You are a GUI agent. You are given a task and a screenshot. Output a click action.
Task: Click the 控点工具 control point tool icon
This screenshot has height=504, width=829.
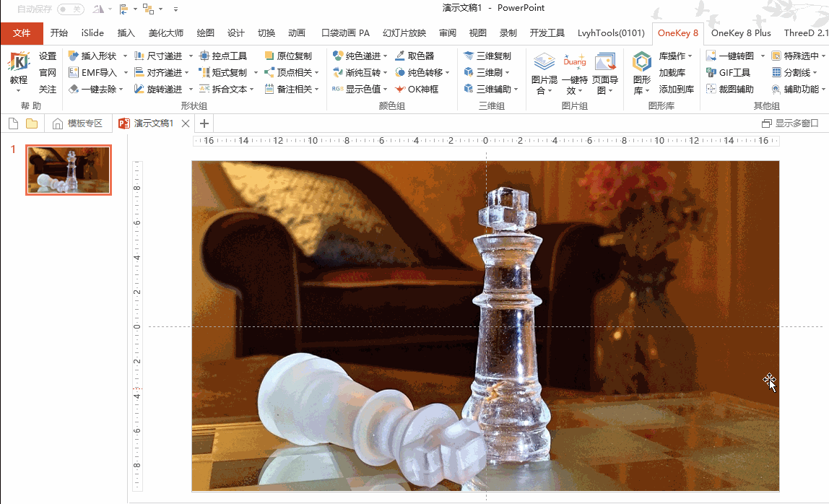click(204, 56)
